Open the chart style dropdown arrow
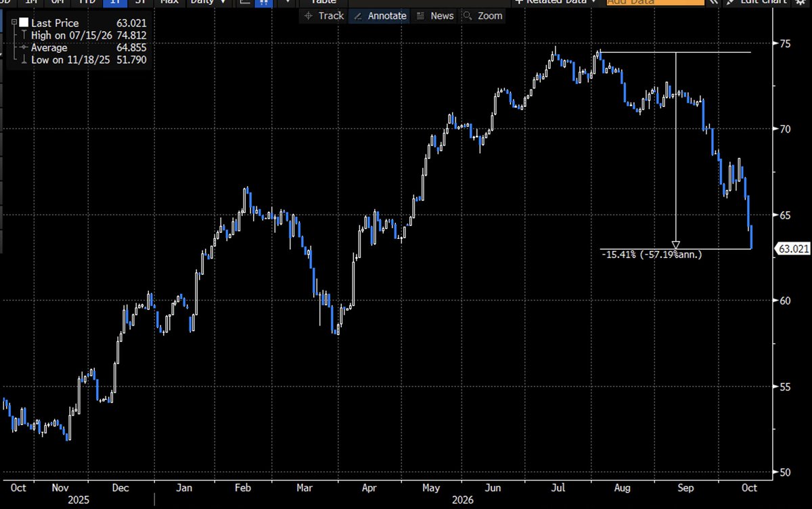The image size is (812, 509). coord(288,2)
